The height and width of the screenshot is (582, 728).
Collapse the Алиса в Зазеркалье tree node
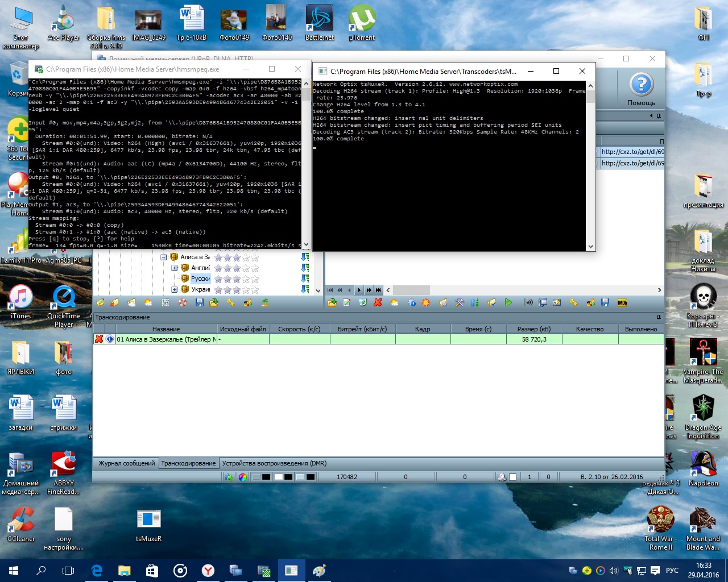point(164,257)
